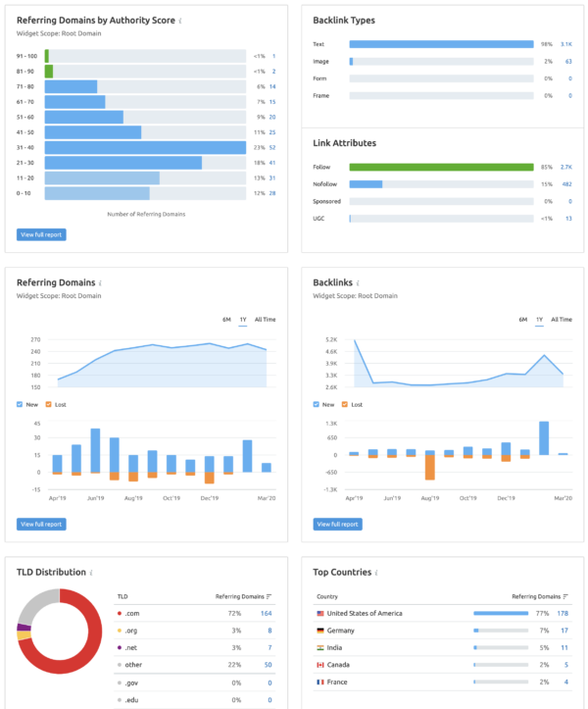
Task: Click Canada flag icon
Action: (320, 665)
